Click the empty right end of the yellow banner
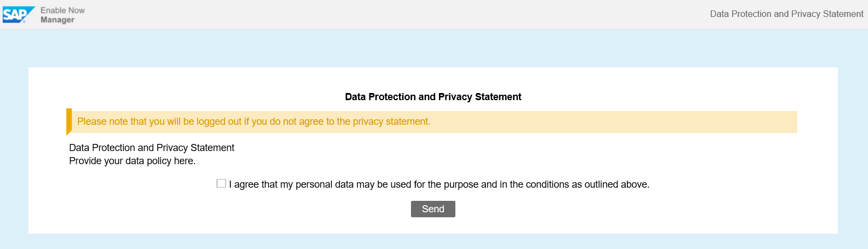 614,121
